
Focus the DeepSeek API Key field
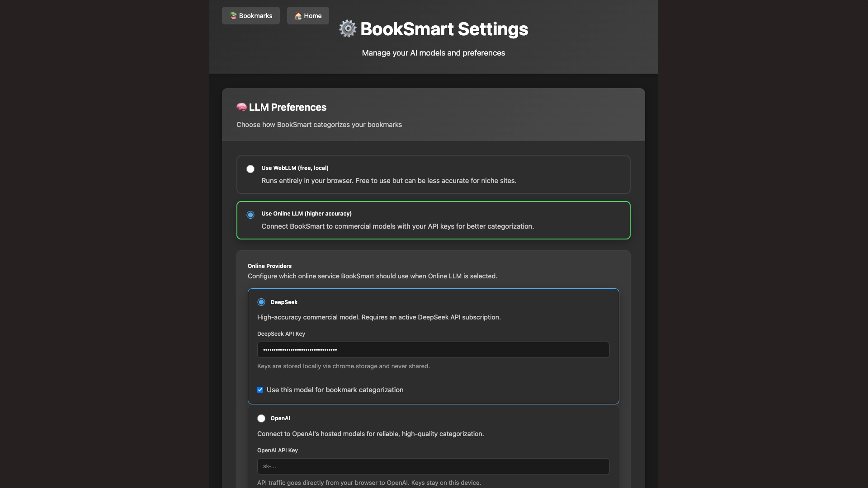coord(433,350)
